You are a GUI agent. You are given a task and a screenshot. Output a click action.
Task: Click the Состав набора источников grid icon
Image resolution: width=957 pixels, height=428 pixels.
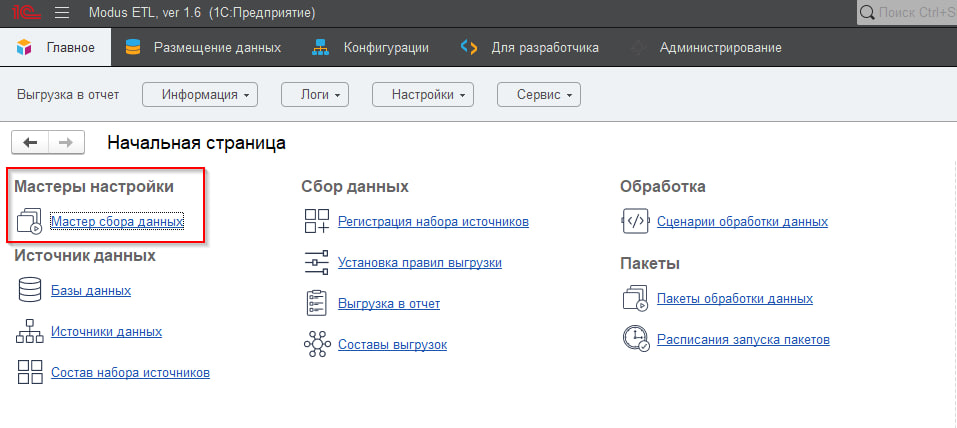click(29, 373)
